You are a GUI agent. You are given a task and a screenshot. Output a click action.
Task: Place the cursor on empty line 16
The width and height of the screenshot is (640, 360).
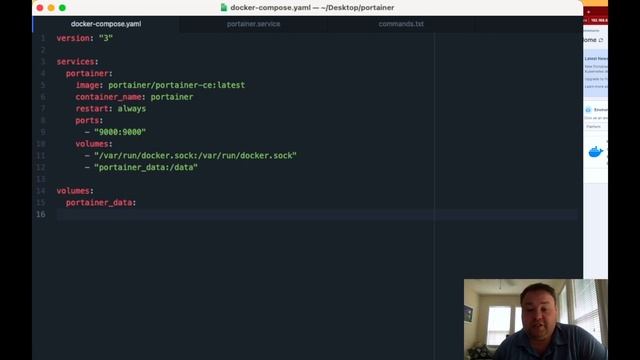(316, 215)
